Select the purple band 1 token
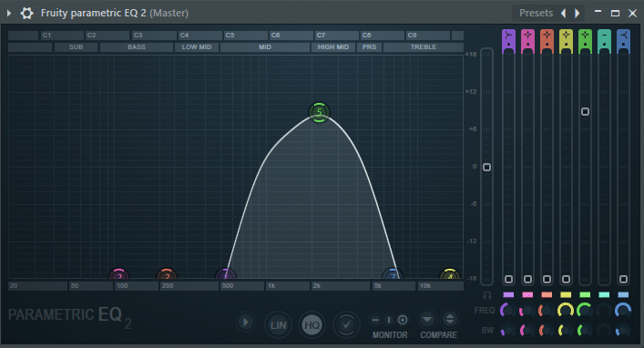The height and width of the screenshot is (348, 644). pos(226,274)
